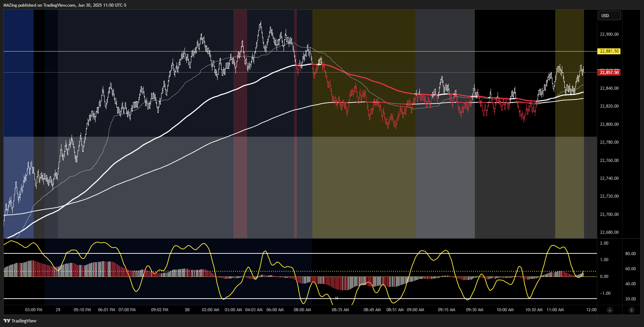Click the 04:03 AM time label

click(x=254, y=310)
